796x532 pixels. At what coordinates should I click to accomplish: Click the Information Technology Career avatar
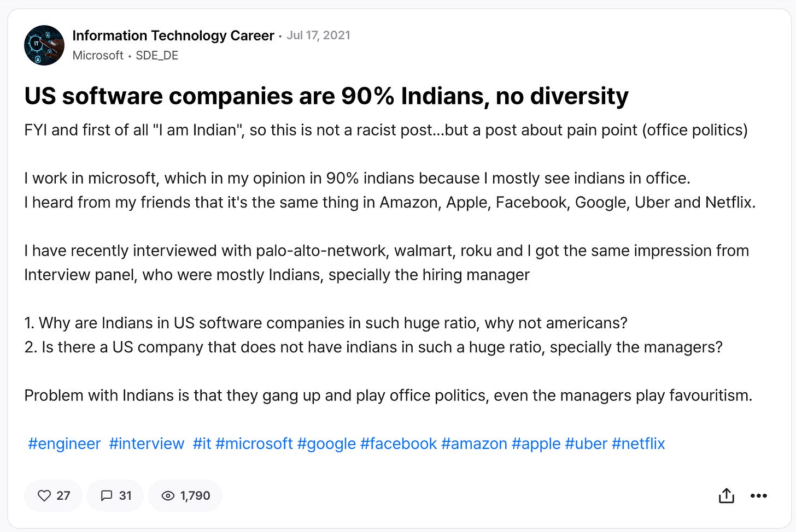[44, 45]
